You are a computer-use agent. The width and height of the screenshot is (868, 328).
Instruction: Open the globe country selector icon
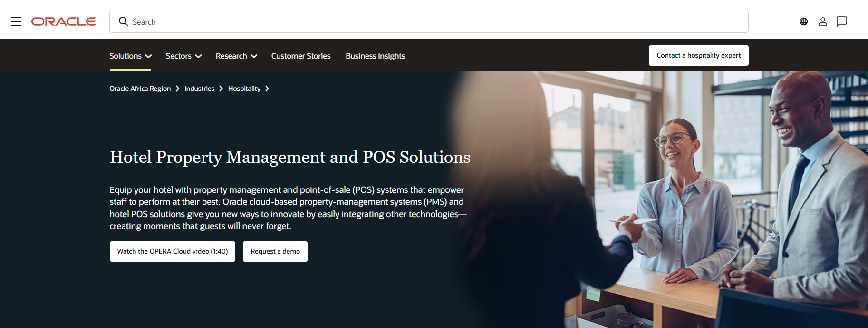pos(804,21)
